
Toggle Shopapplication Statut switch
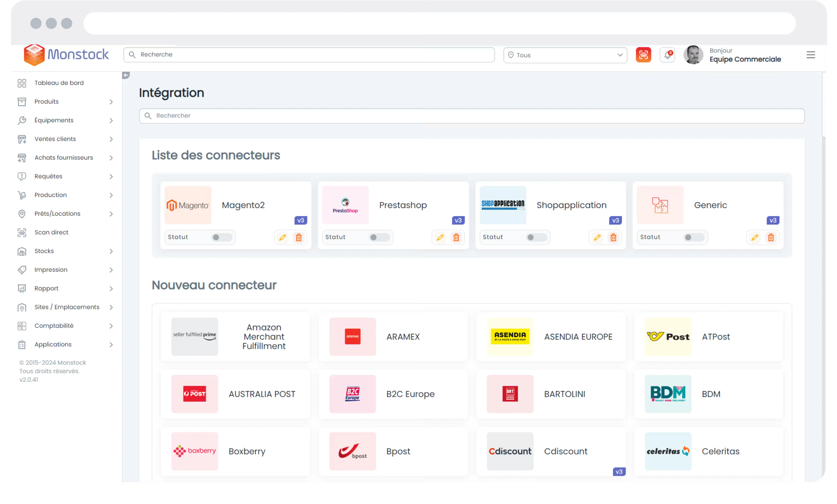[536, 237]
